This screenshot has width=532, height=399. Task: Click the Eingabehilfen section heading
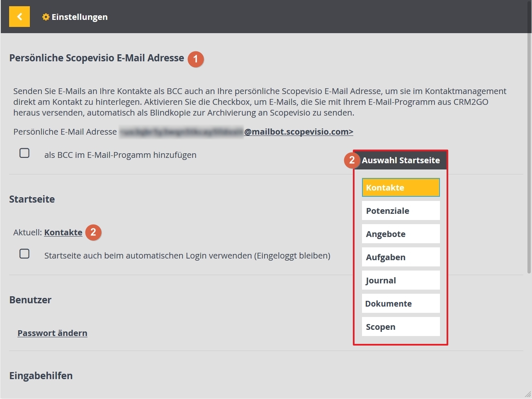[x=41, y=376]
